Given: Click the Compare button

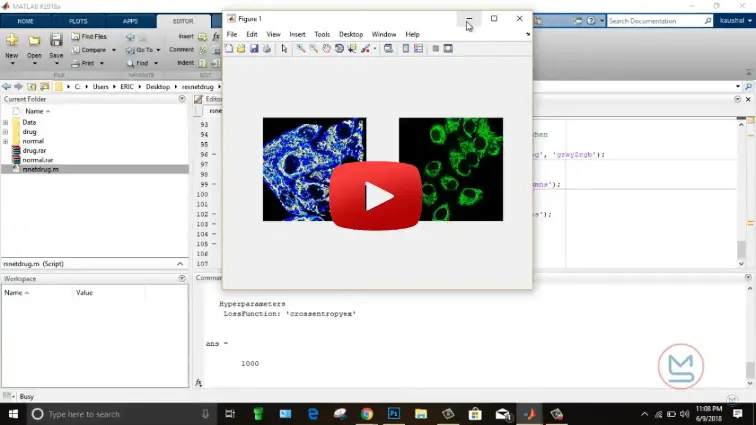Looking at the screenshot, I should (x=89, y=50).
